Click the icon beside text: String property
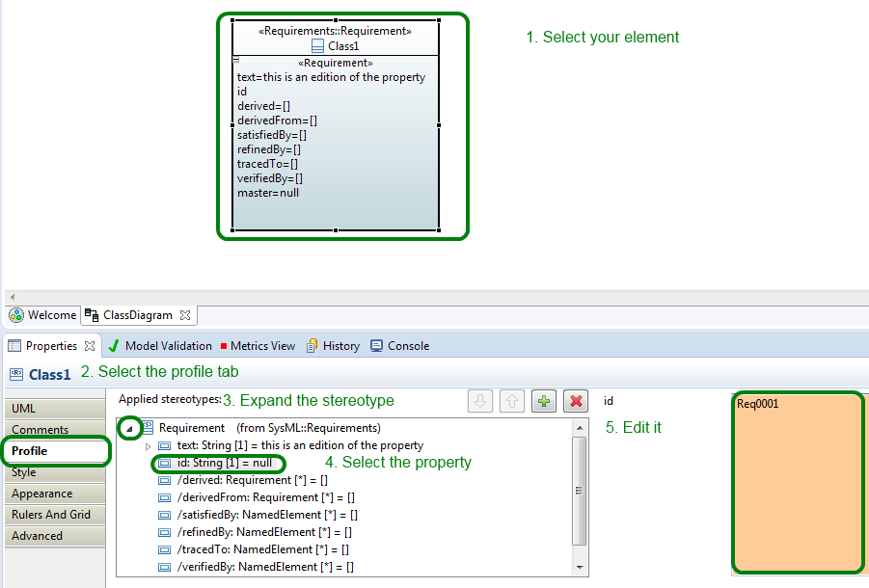869x588 pixels. [x=164, y=445]
